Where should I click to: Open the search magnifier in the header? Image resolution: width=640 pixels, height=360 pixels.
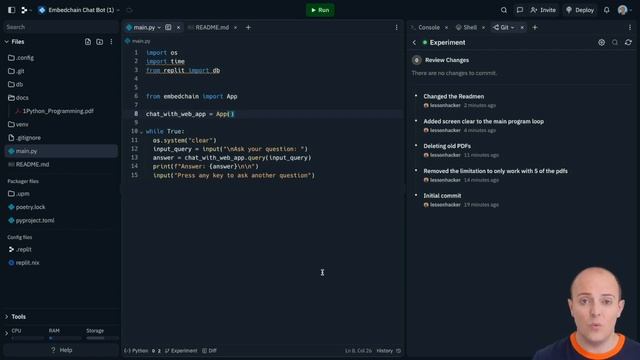504,10
